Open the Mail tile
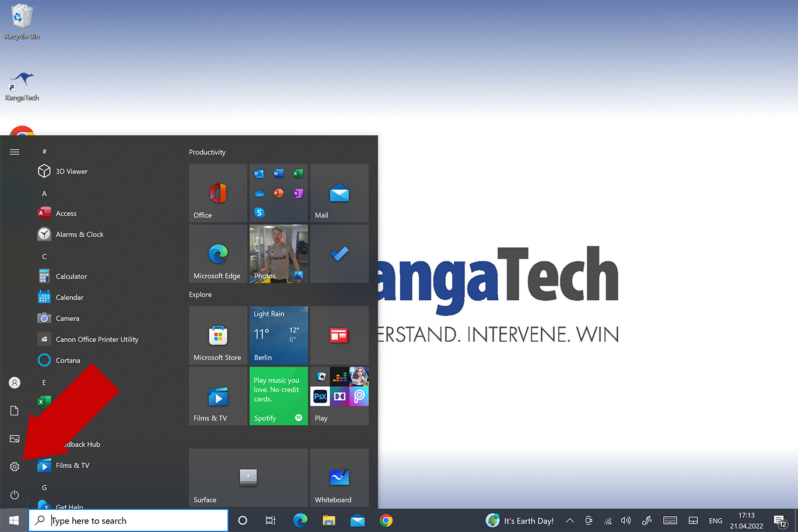The width and height of the screenshot is (798, 532). click(x=339, y=193)
